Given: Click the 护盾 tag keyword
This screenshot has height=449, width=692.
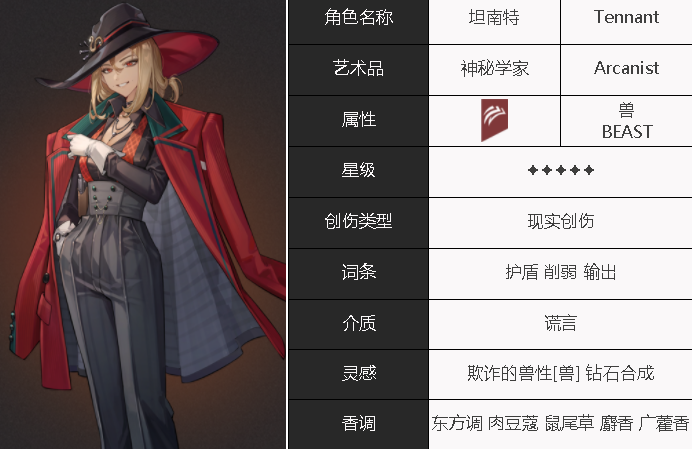Looking at the screenshot, I should (x=522, y=272).
